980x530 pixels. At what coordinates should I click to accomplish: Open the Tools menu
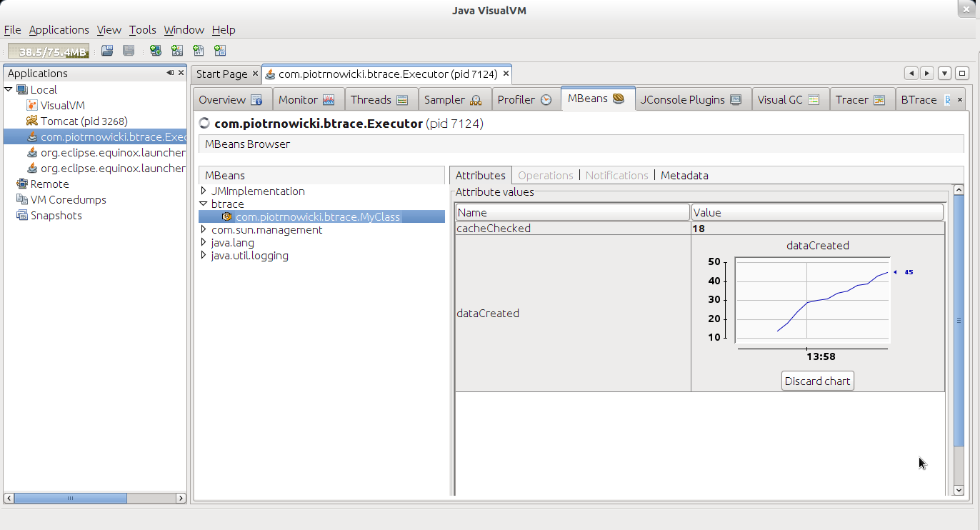pyautogui.click(x=142, y=29)
